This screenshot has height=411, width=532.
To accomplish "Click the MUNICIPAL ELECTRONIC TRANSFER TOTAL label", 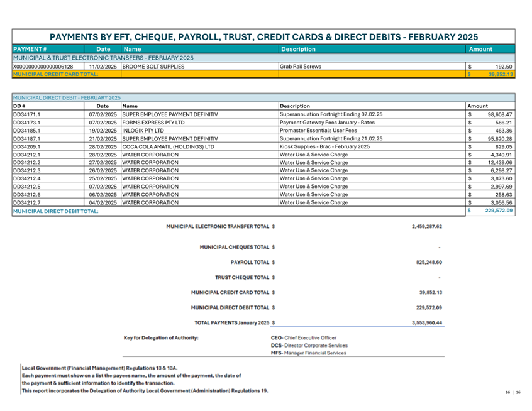I will [218, 226].
